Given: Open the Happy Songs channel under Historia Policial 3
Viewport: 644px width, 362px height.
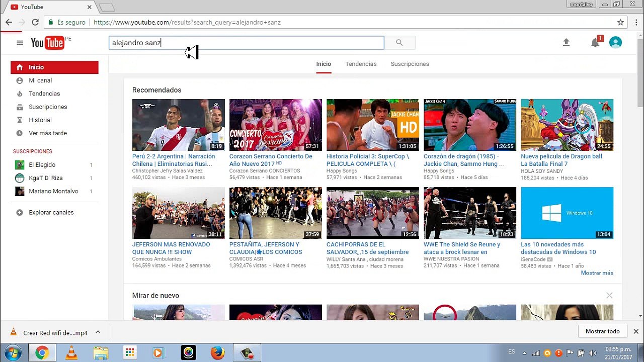Looking at the screenshot, I should 342,171.
